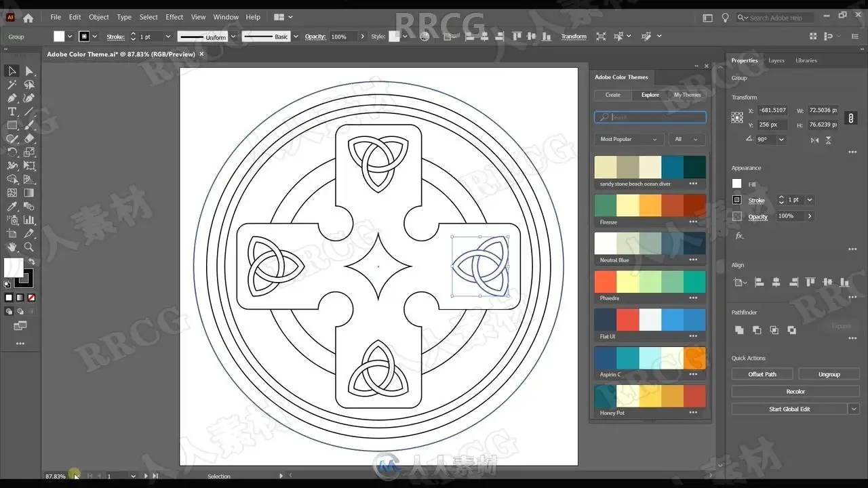Select the Hand tool
The image size is (868, 488).
tap(12, 247)
